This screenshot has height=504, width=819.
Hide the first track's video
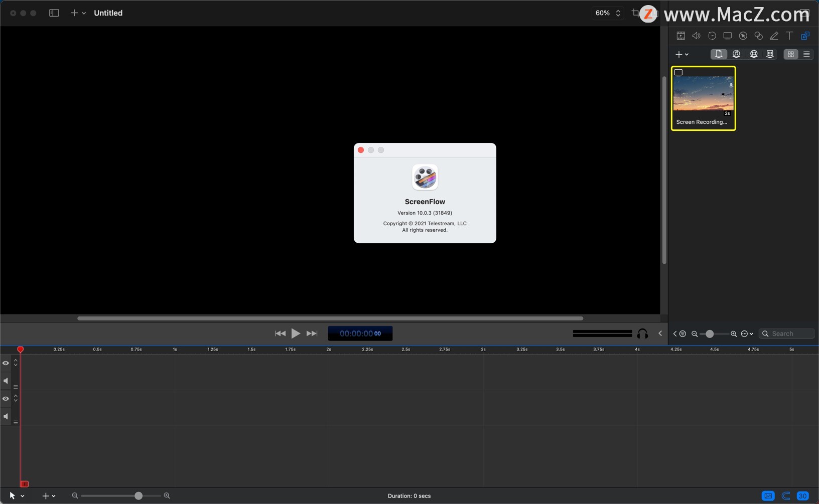[6, 363]
